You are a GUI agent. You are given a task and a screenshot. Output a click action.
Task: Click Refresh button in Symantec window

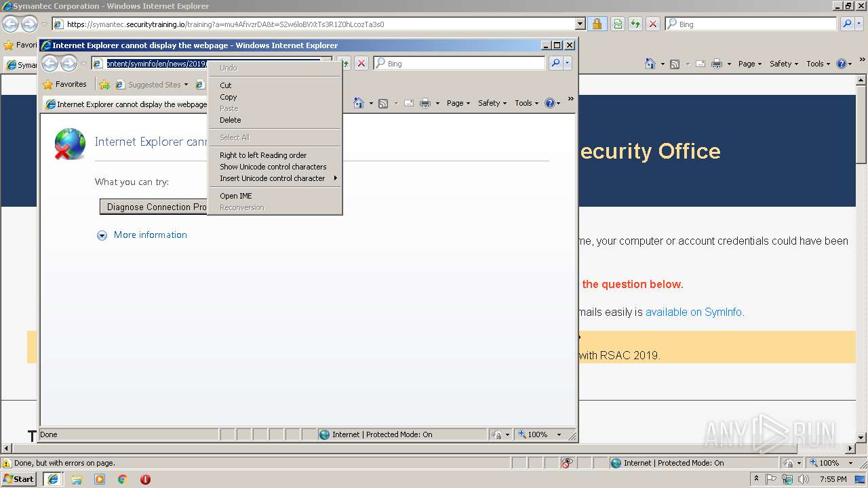point(635,24)
